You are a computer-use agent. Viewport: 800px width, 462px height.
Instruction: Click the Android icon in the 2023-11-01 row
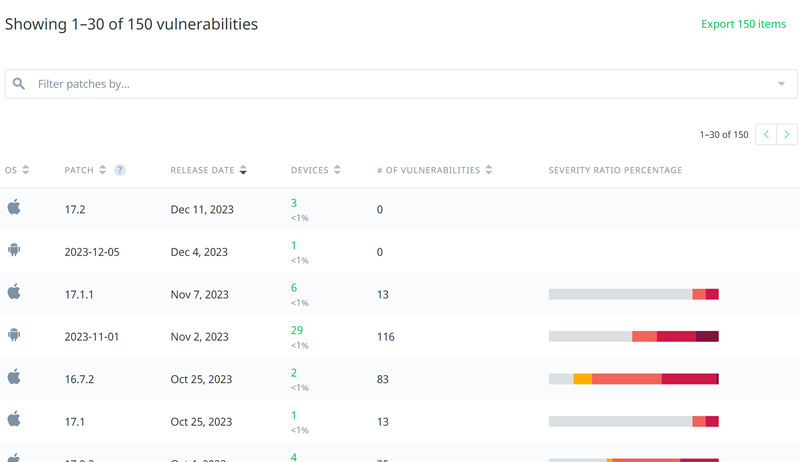(x=14, y=335)
